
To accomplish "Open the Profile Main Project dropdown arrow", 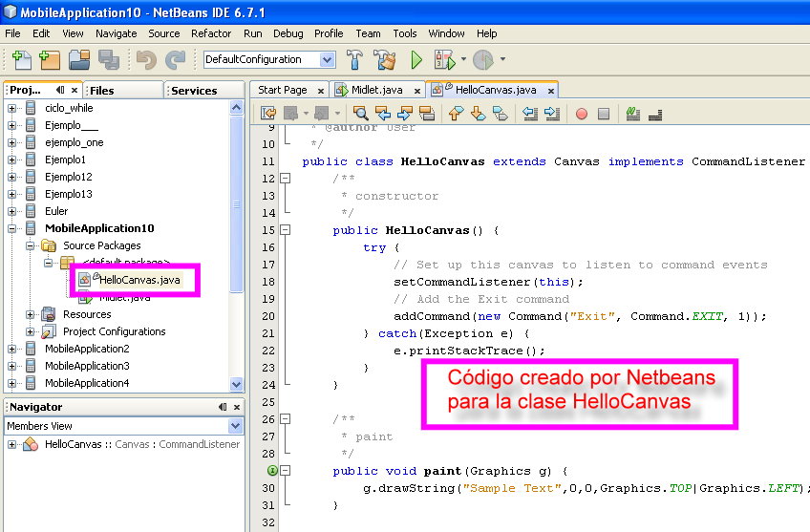I will click(x=502, y=59).
